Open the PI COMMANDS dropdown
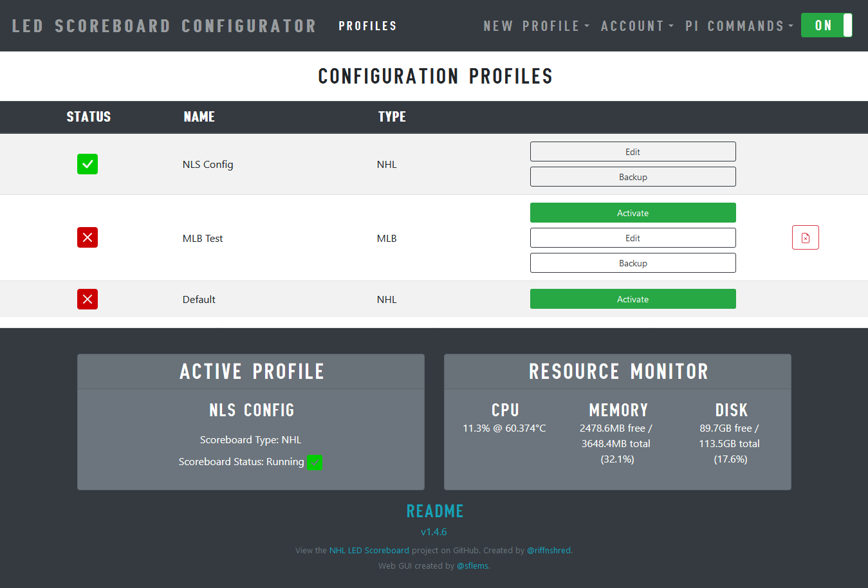The height and width of the screenshot is (588, 868). point(739,26)
